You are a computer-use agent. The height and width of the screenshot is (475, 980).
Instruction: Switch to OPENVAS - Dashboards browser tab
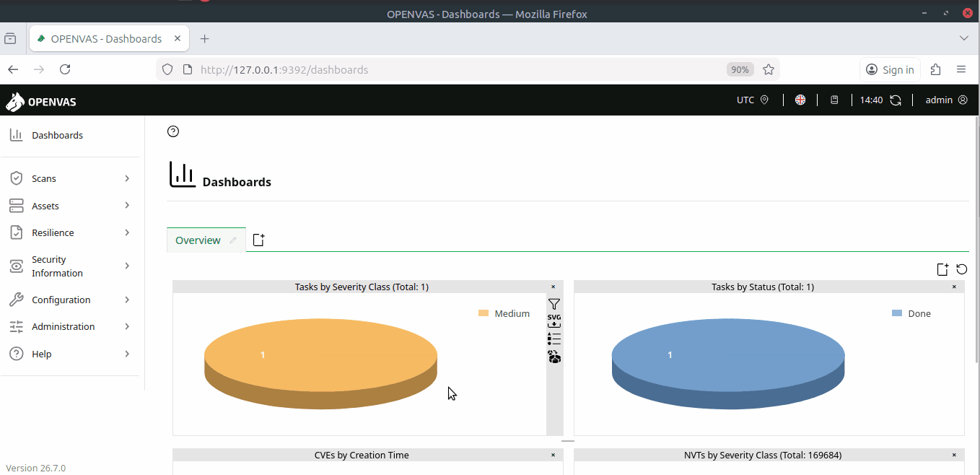point(108,39)
